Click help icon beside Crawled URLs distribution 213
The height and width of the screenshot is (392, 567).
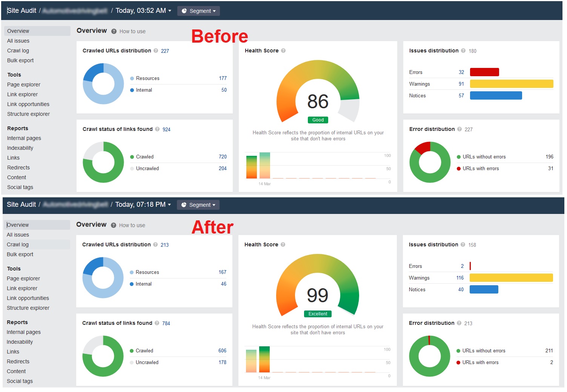tap(155, 244)
